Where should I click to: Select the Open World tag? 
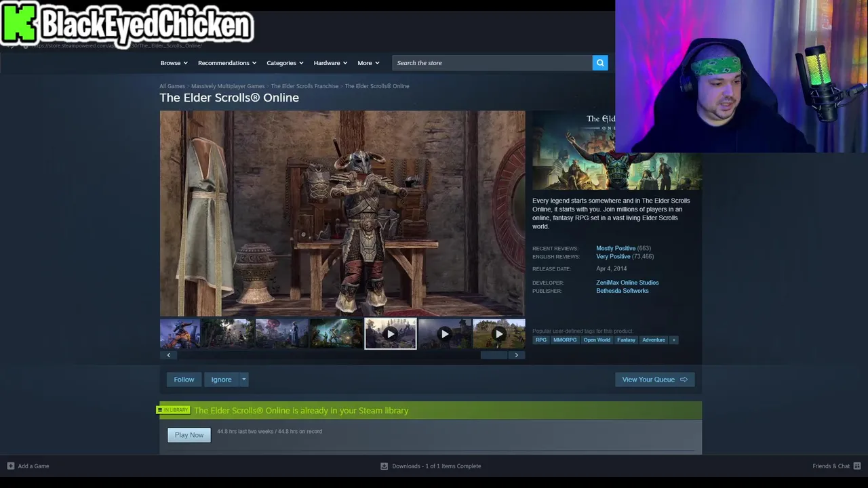pos(597,340)
